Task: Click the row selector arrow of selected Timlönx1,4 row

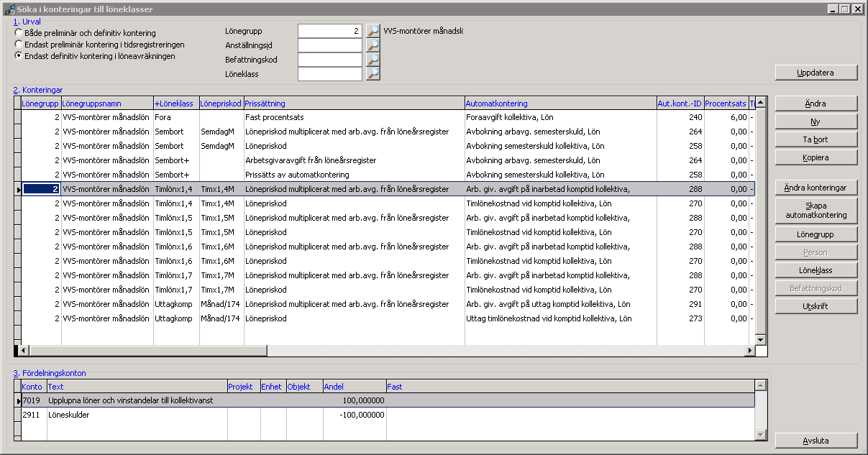Action: pos(17,189)
